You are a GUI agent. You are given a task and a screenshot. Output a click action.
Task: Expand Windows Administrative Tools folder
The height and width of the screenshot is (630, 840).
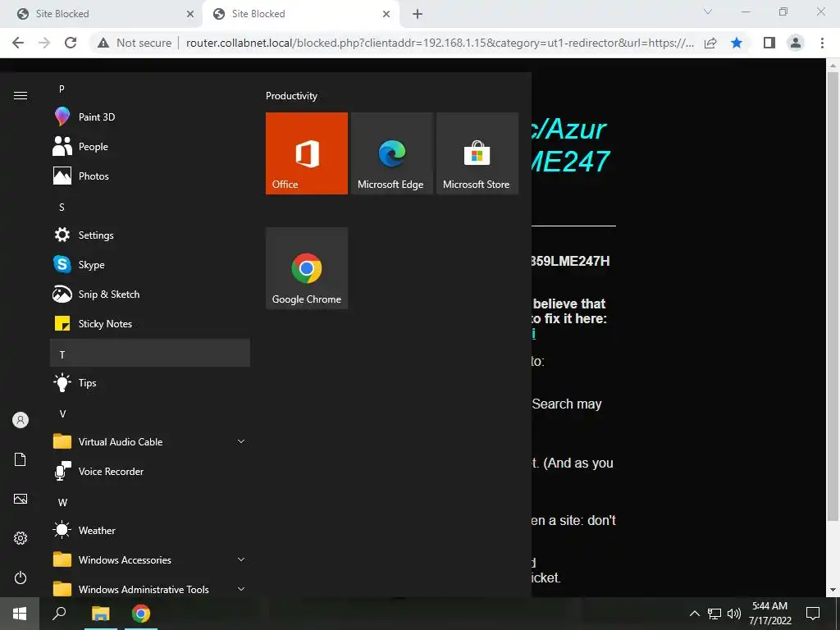(150, 589)
